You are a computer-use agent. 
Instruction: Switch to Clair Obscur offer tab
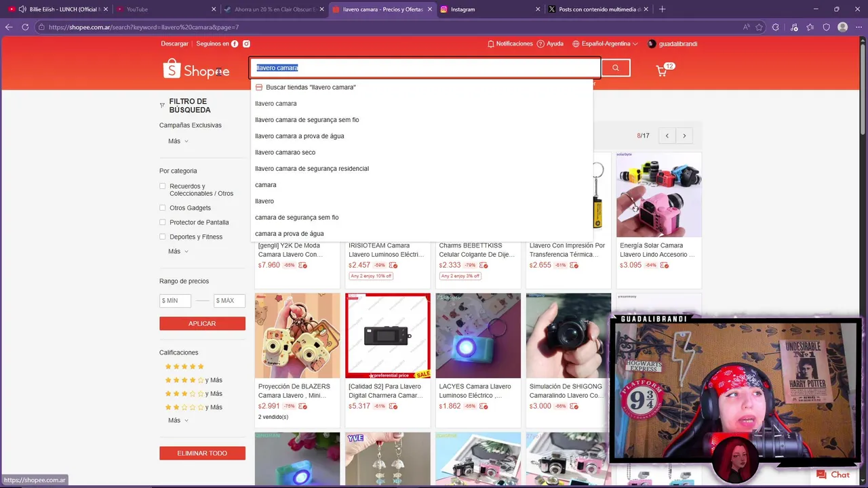[x=274, y=9]
